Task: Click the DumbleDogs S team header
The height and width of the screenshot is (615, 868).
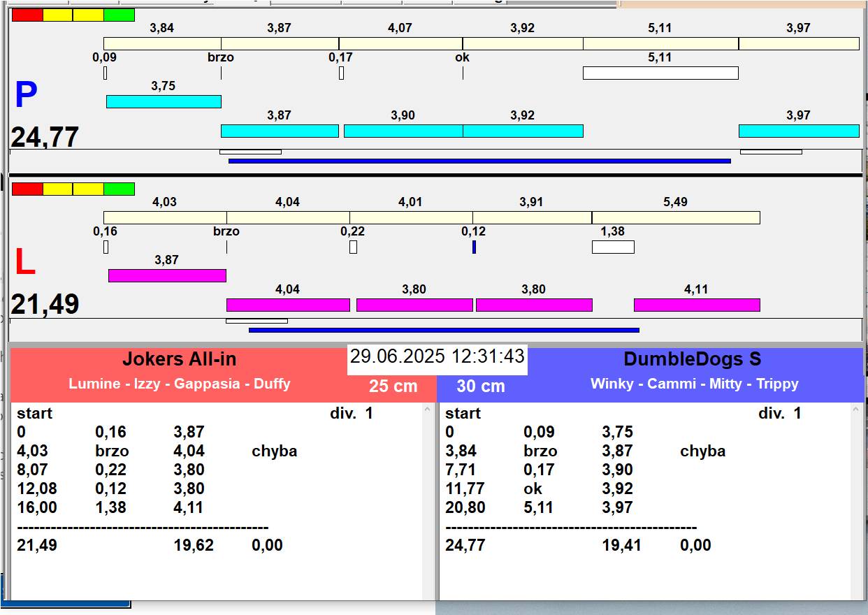Action: tap(692, 359)
